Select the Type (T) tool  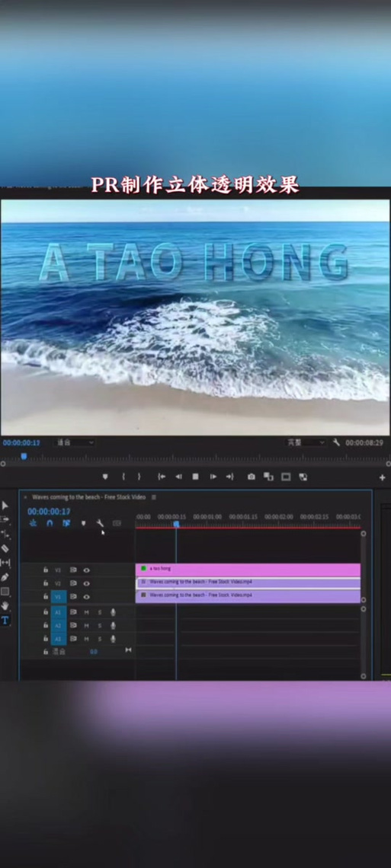(5, 621)
